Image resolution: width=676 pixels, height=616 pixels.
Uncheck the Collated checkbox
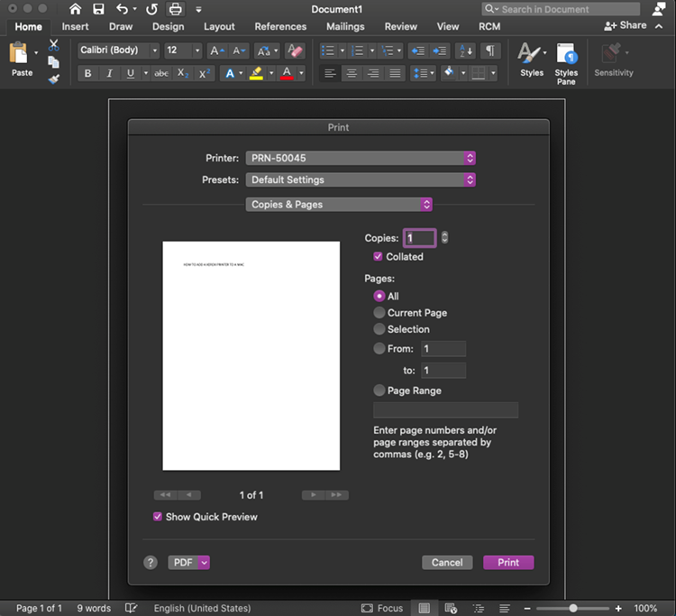pos(378,256)
